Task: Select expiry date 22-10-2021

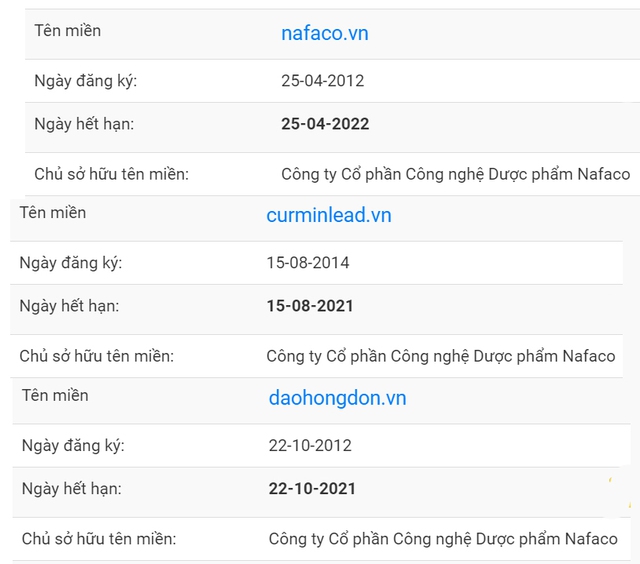Action: [x=312, y=489]
